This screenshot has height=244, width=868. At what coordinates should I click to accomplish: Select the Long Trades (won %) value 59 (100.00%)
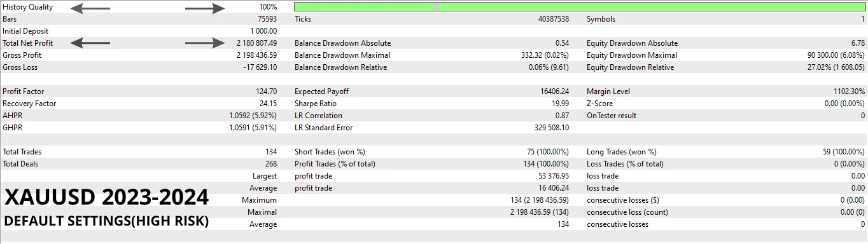tap(844, 152)
